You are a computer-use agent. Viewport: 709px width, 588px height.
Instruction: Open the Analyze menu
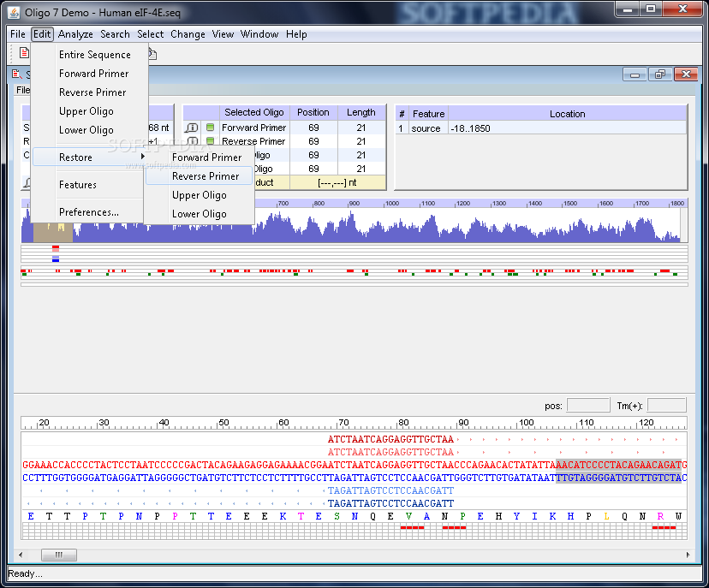[x=75, y=34]
